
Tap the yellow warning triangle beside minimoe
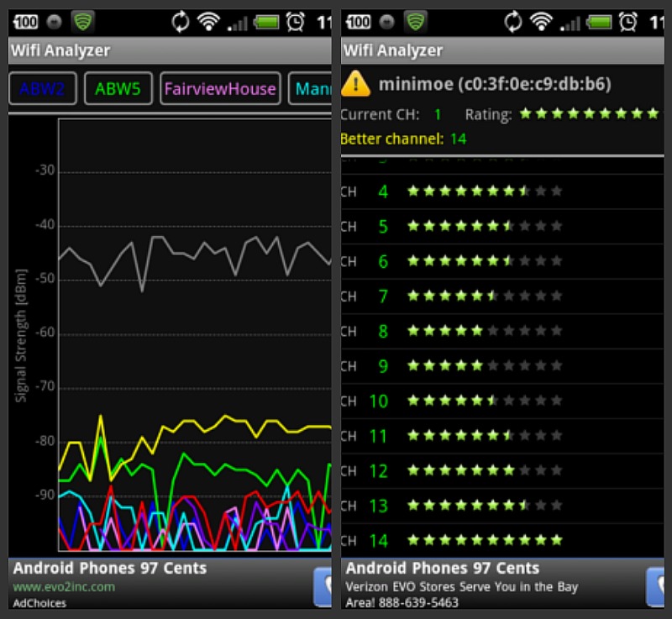pyautogui.click(x=355, y=83)
